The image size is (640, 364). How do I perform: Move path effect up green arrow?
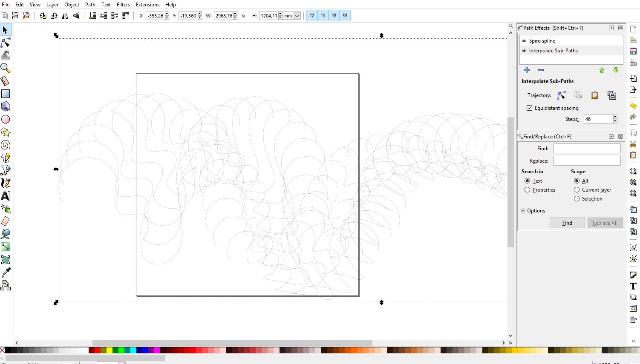pos(602,70)
